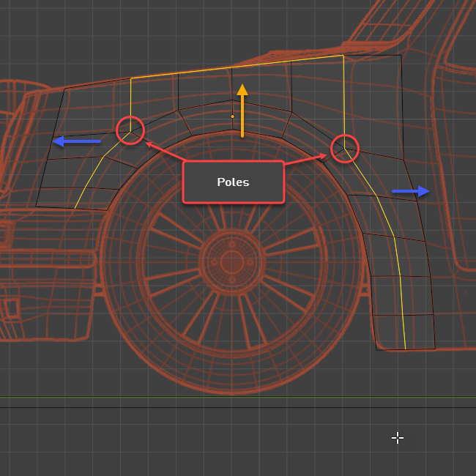Select the top-right yellow corner vertex
The width and height of the screenshot is (476, 476).
[343, 56]
